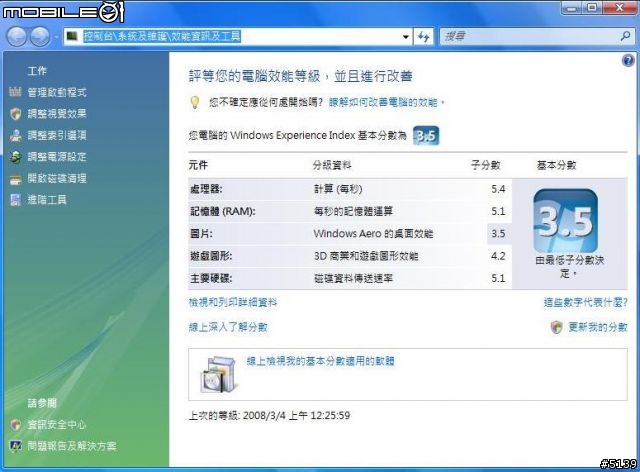640x472 pixels.
Task: Open 問題報告及解決方案 link
Action: [x=72, y=446]
